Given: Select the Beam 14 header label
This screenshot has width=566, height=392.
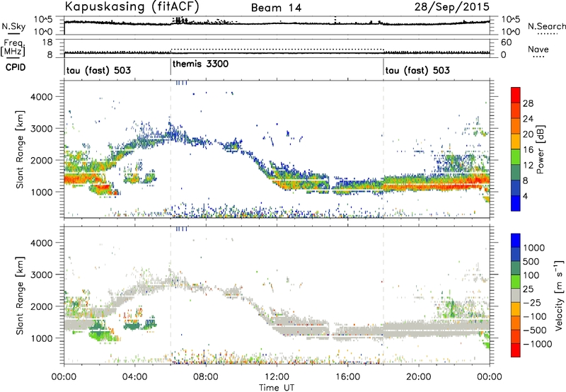Looking at the screenshot, I should 276,8.
